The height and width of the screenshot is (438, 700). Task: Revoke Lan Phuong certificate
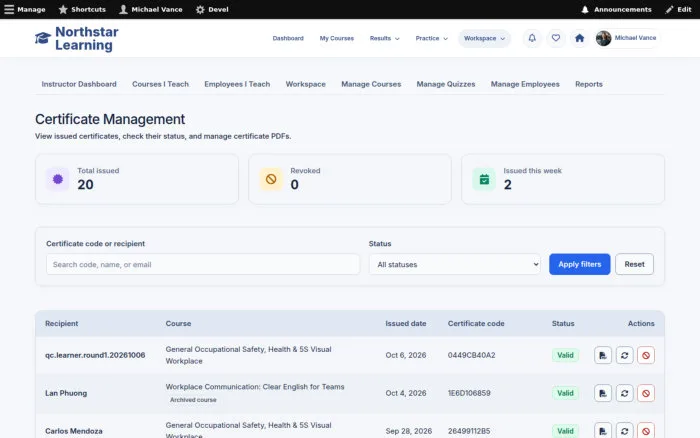click(646, 393)
